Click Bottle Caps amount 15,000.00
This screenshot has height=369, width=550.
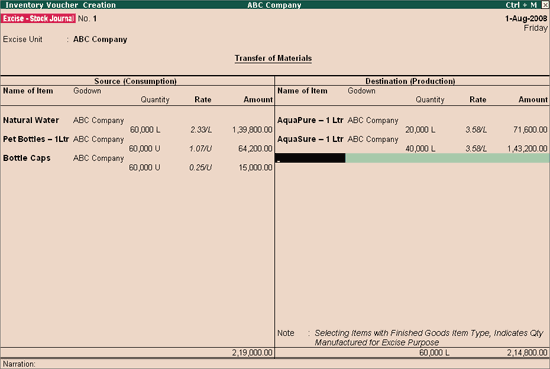tap(255, 168)
